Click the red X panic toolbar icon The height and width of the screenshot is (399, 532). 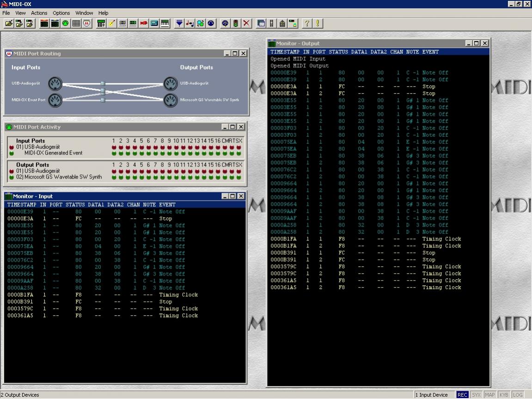click(246, 24)
